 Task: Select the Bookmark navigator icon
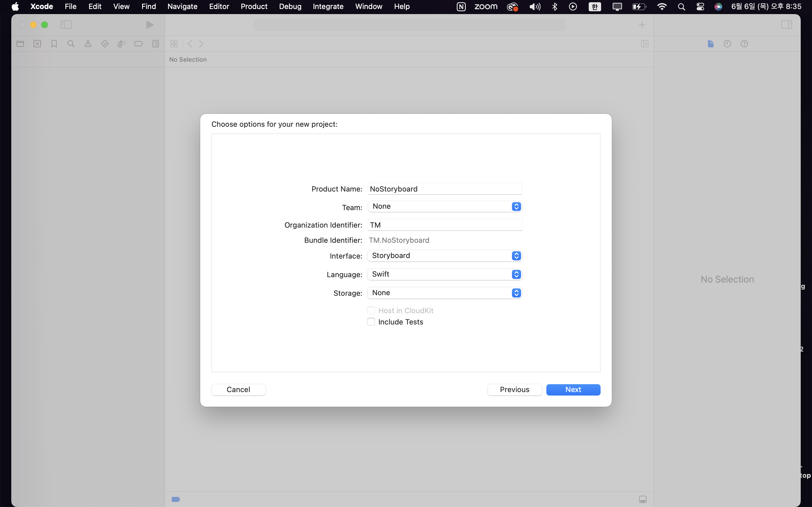coord(54,44)
